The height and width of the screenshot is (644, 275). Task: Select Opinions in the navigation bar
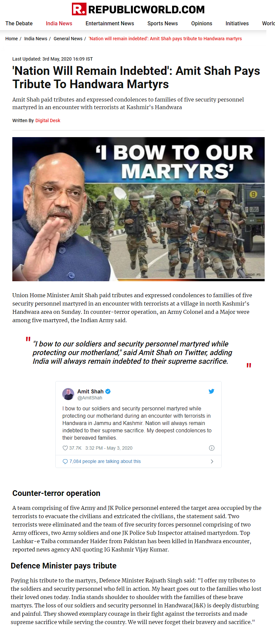point(202,23)
